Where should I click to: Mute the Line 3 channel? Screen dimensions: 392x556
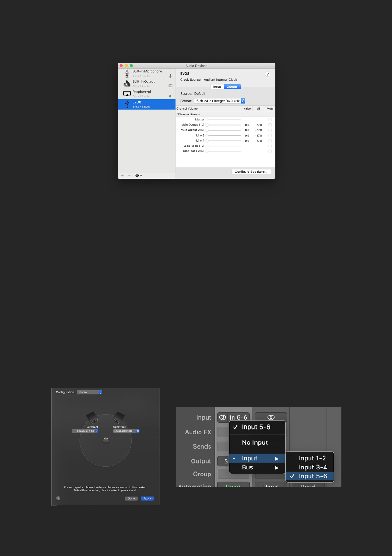point(270,136)
